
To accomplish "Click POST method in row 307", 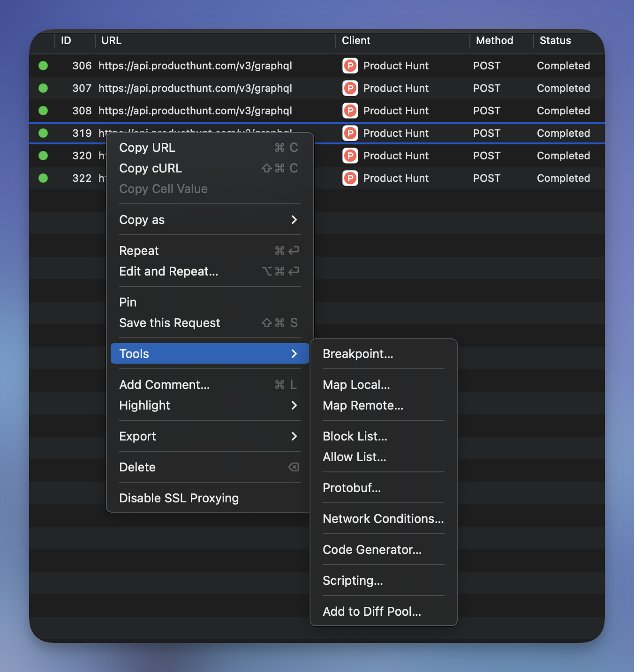I will point(487,88).
